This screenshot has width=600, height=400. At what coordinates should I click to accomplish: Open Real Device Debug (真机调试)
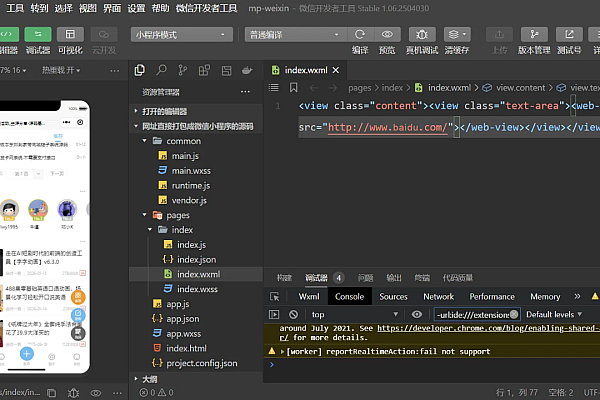pyautogui.click(x=422, y=33)
